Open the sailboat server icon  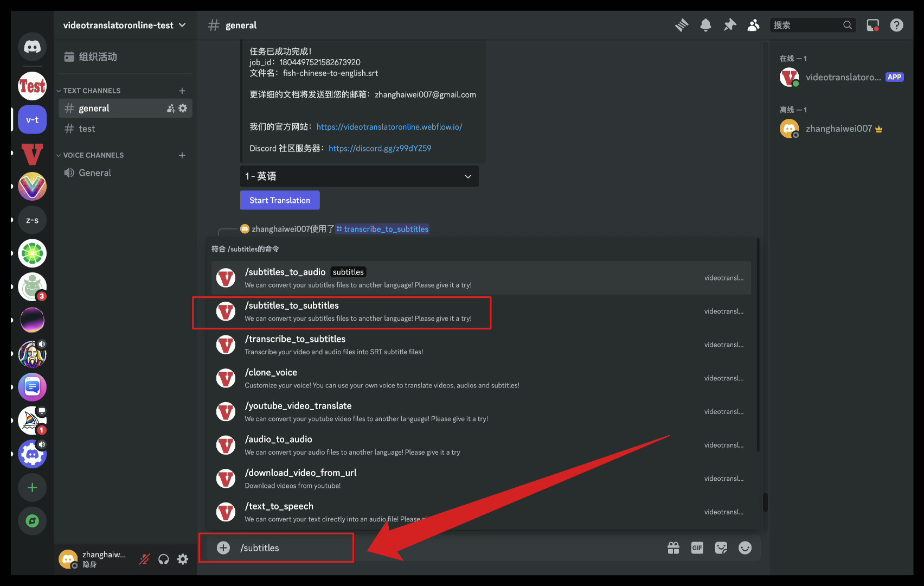click(32, 421)
